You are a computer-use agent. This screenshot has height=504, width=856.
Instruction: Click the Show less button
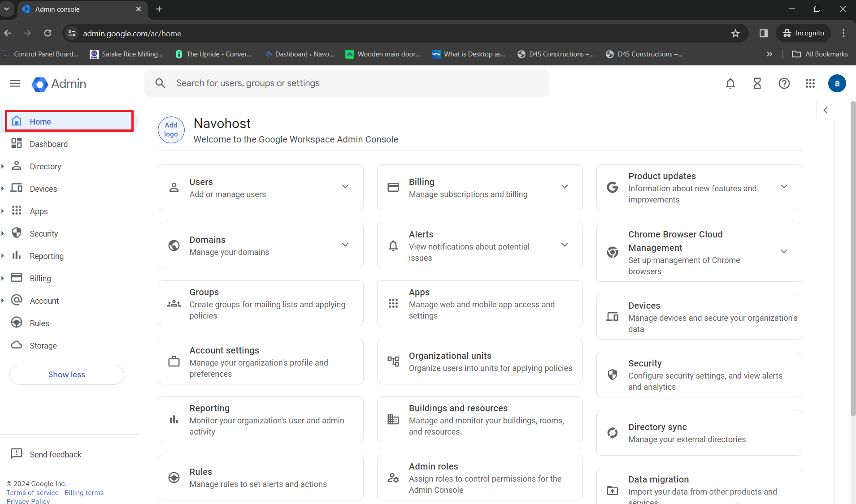(x=67, y=375)
